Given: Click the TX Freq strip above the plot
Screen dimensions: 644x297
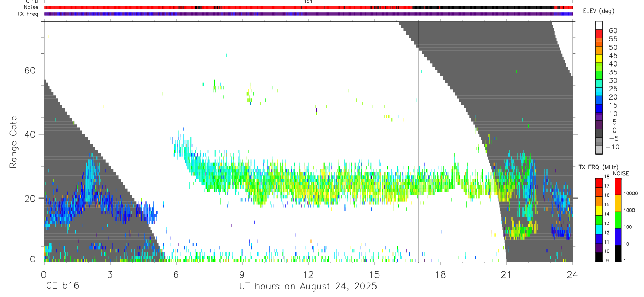Looking at the screenshot, I should pos(308,14).
